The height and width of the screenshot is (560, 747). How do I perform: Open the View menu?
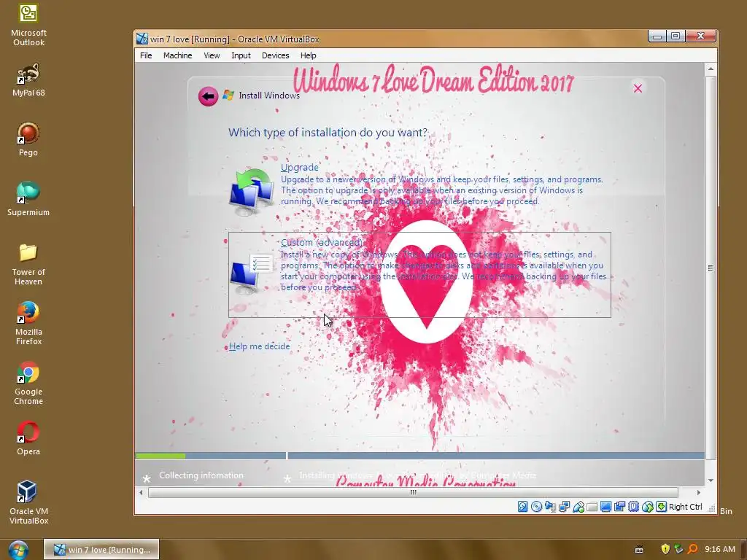[x=212, y=55]
